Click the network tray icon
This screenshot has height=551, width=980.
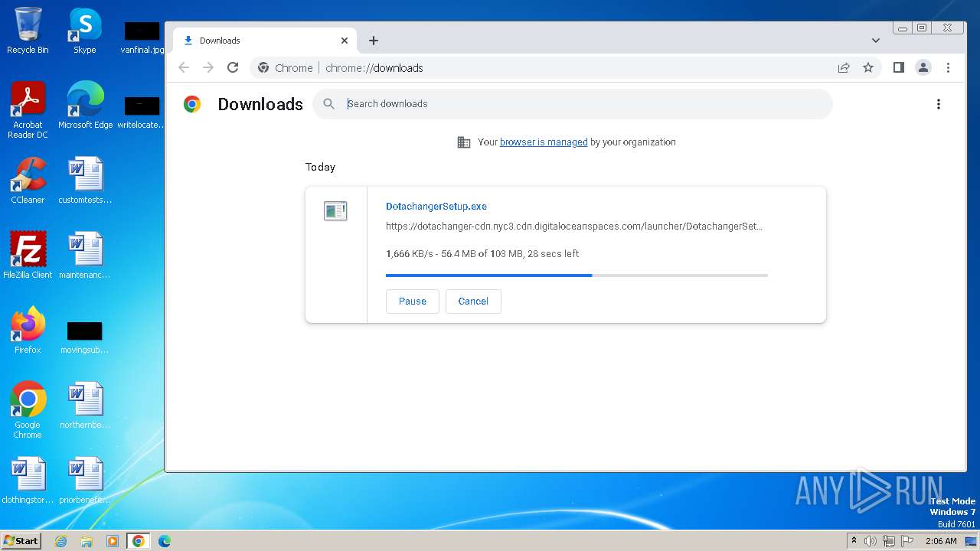889,541
